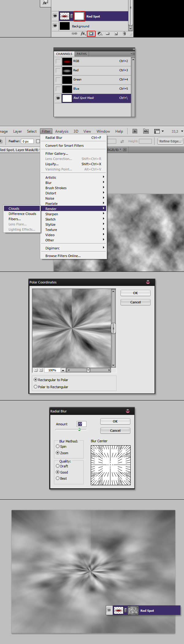This screenshot has width=184, height=644.
Task: Click the Feather input field
Action: pyautogui.click(x=27, y=141)
